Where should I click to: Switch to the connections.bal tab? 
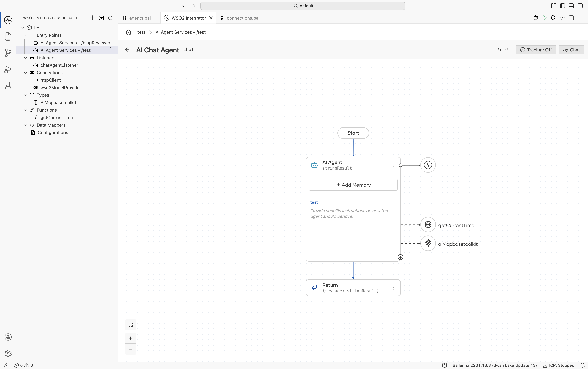pos(243,18)
